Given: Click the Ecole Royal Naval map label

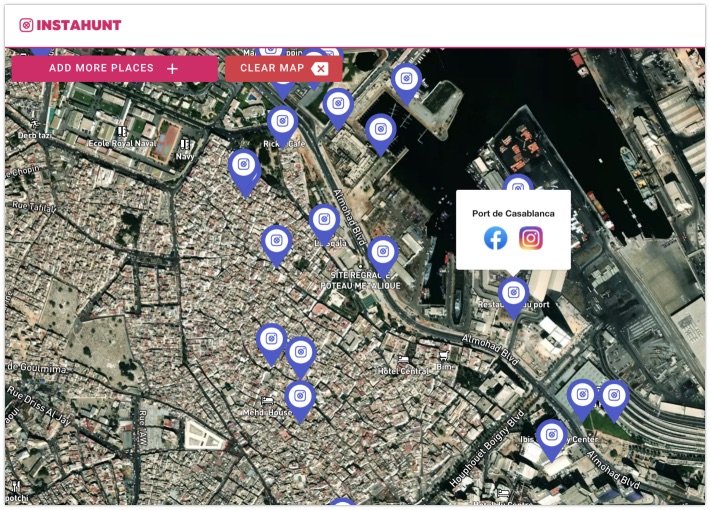Looking at the screenshot, I should (x=122, y=143).
